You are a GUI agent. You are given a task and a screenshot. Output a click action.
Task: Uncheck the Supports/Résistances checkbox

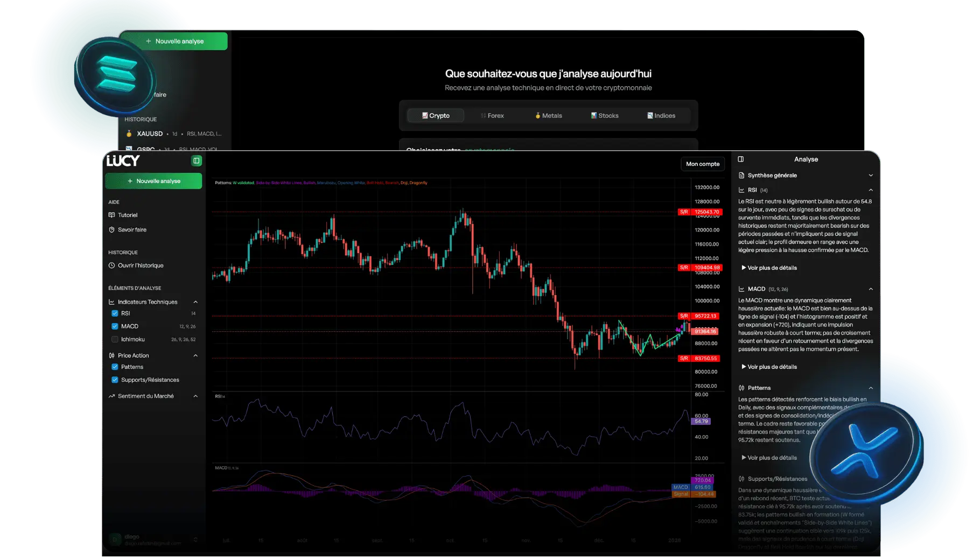pos(115,380)
